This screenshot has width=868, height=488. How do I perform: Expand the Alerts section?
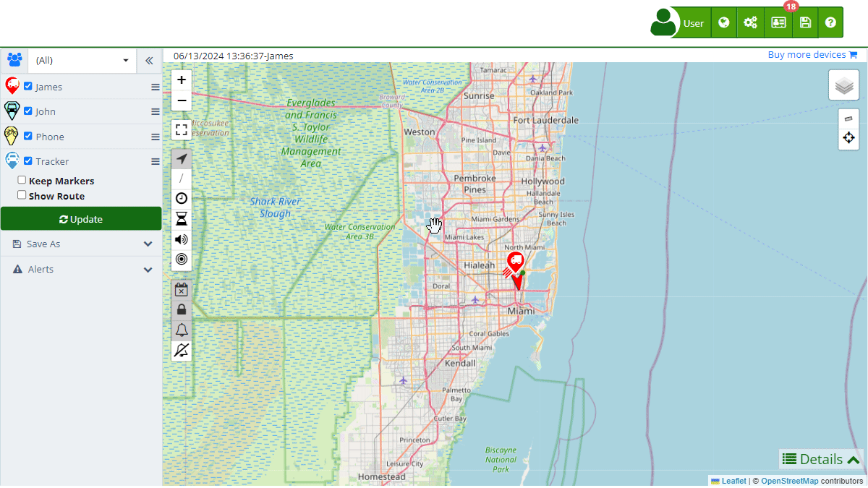click(x=81, y=270)
